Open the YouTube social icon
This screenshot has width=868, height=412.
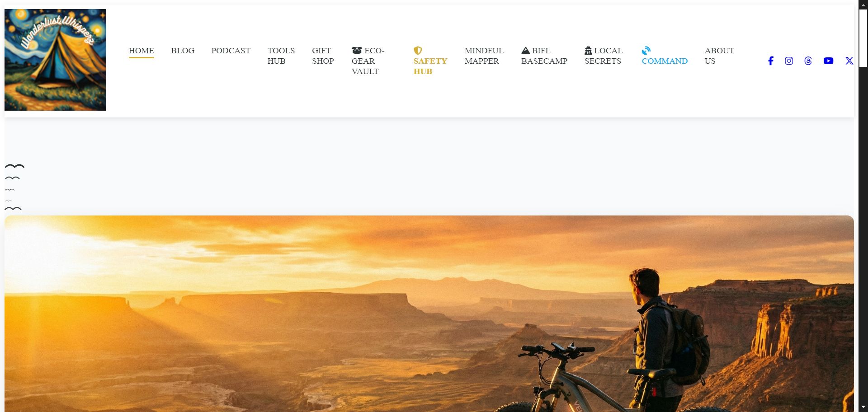point(828,61)
